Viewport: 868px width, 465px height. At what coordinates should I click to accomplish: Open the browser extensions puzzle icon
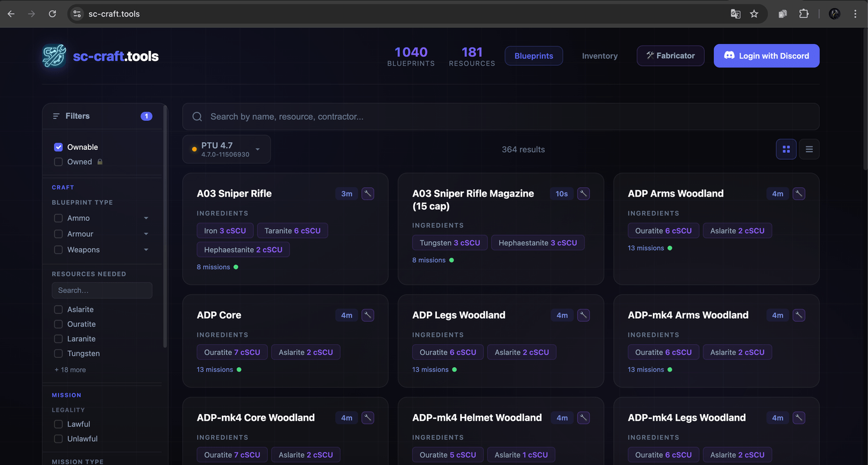coord(804,13)
